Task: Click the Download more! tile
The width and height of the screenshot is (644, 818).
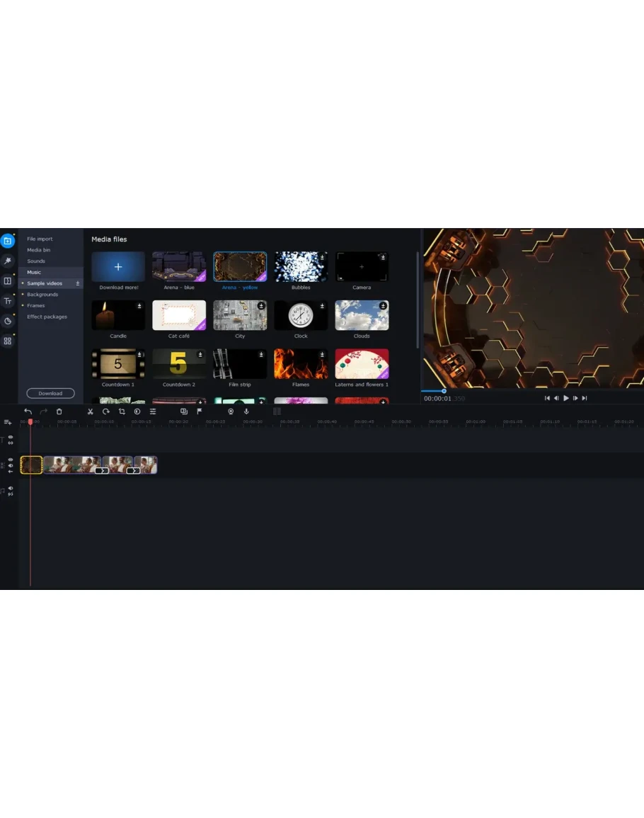Action: pos(118,267)
